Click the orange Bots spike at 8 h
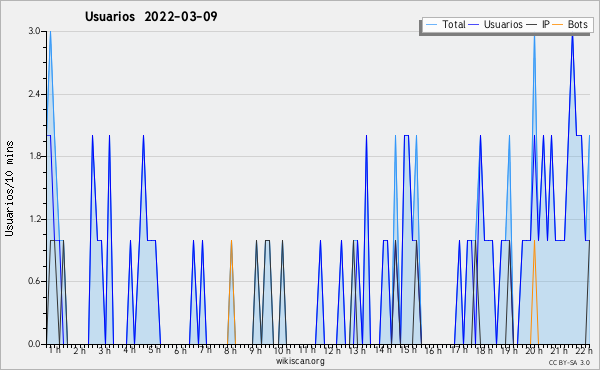The width and height of the screenshot is (600, 370). point(231,293)
